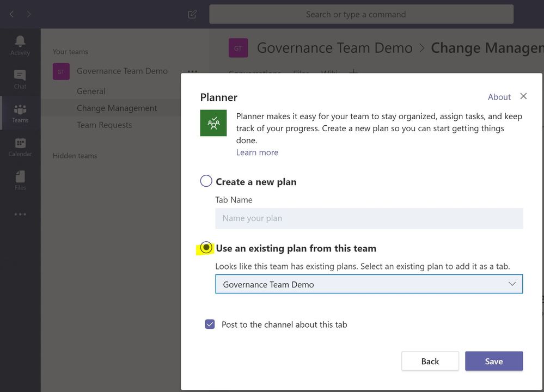Click the dropdown chevron arrow
The width and height of the screenshot is (544, 392).
point(512,284)
